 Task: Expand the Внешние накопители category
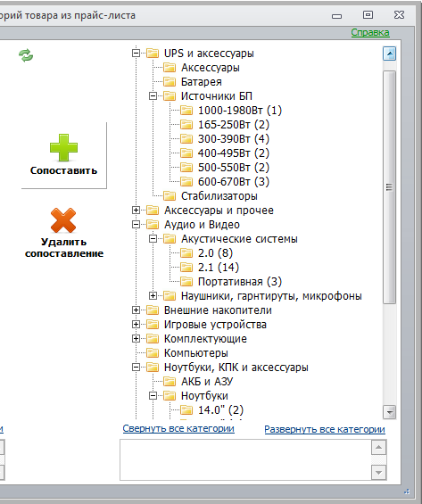click(x=136, y=310)
